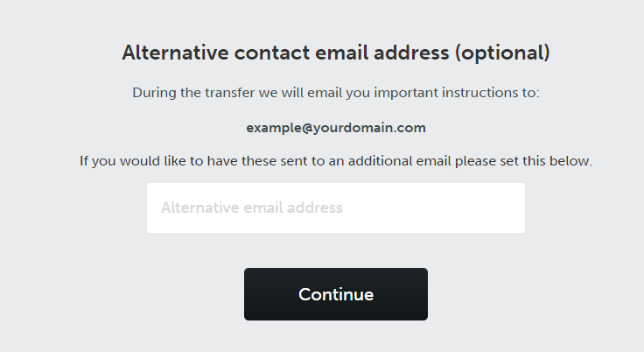Click the word 'Alternative' in the heading
Viewport: 644px width, 352px height.
tap(175, 53)
